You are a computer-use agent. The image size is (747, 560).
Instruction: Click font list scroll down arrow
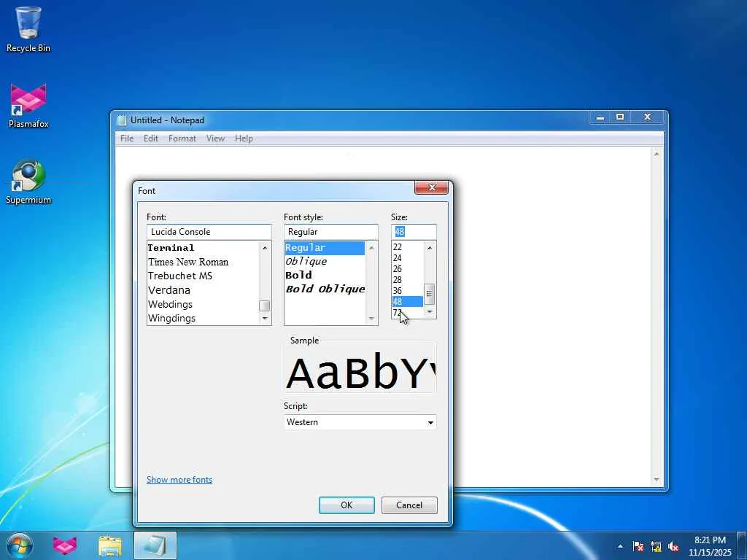(265, 318)
